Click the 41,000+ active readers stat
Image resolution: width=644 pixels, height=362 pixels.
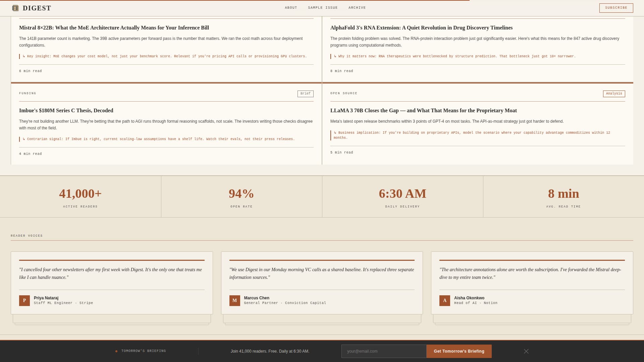point(80,194)
